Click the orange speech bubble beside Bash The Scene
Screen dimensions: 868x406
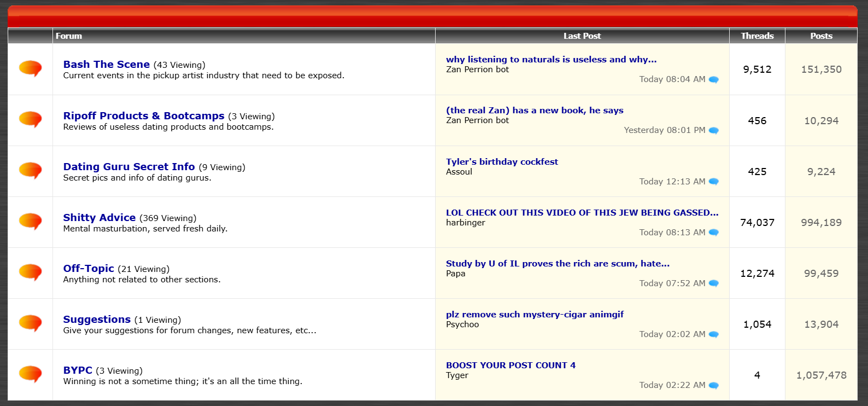pos(31,69)
